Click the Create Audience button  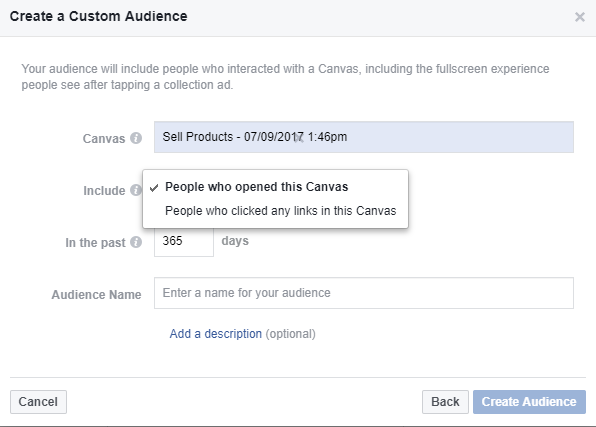click(x=529, y=402)
